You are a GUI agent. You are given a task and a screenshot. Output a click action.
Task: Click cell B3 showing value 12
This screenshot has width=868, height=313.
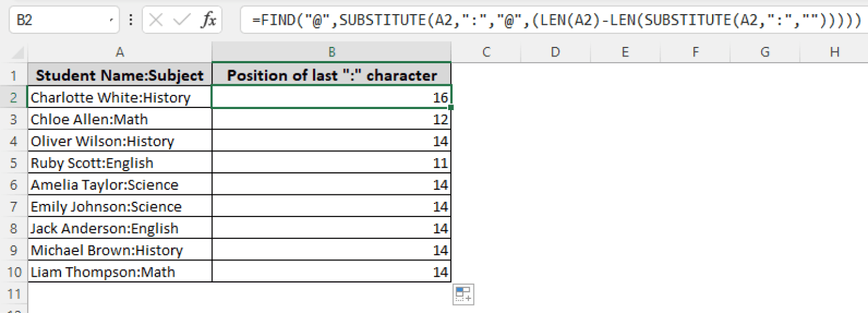(x=332, y=119)
